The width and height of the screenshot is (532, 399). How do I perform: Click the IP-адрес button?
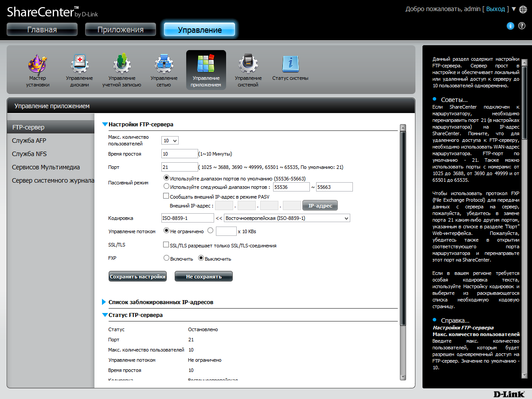[320, 206]
